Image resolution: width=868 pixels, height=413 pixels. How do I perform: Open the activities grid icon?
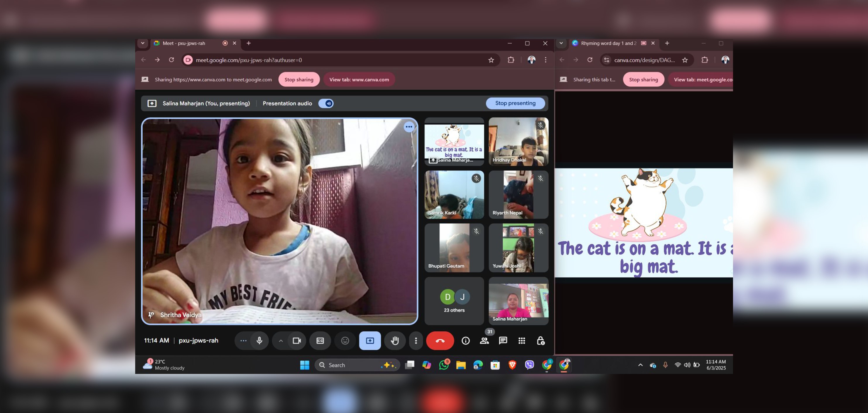(522, 341)
